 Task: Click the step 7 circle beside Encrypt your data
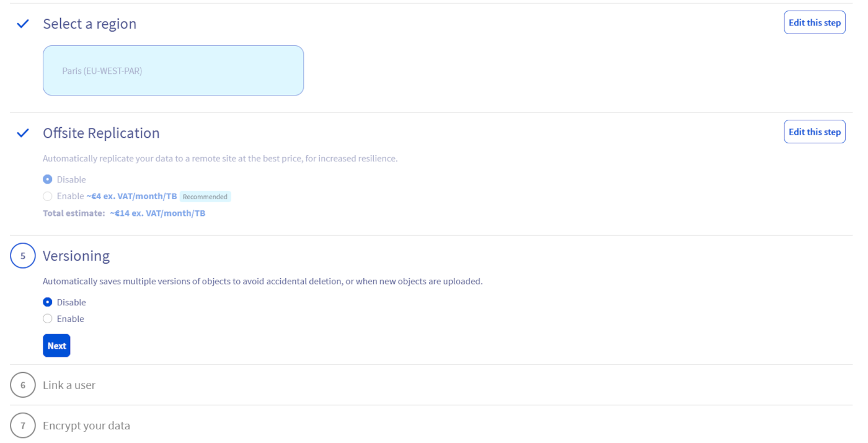22,425
